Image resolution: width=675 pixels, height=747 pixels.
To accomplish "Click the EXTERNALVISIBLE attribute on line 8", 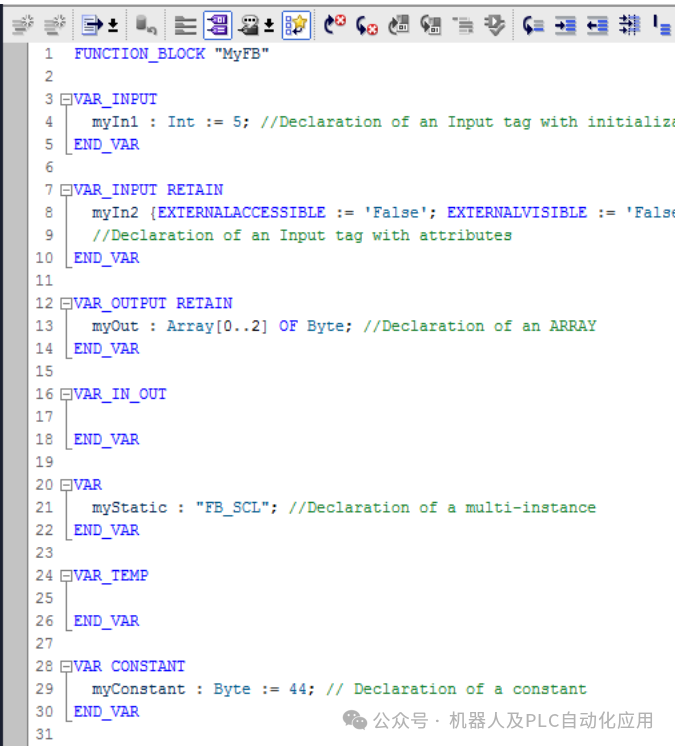I will (x=517, y=212).
